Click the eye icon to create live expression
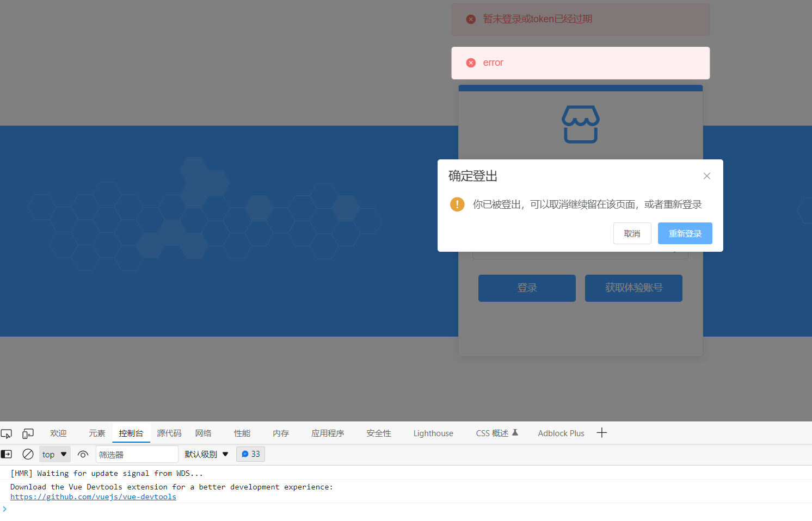The height and width of the screenshot is (521, 812). pos(83,454)
